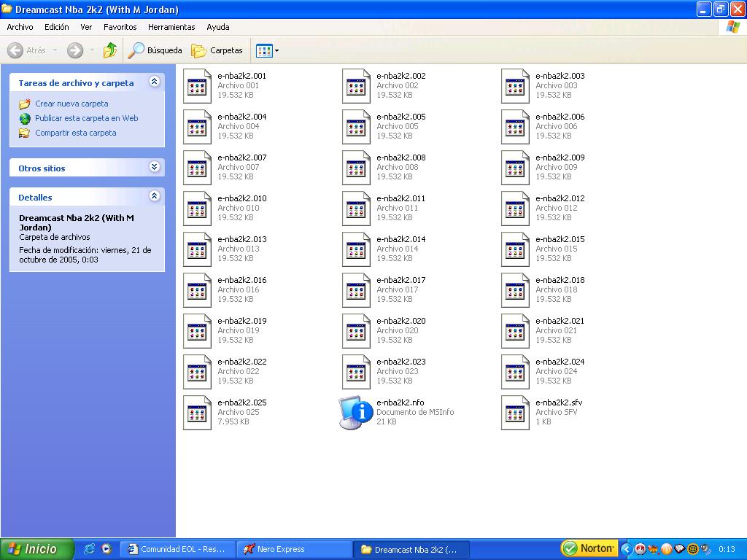The image size is (747, 560).
Task: Go up one folder level
Action: click(110, 50)
